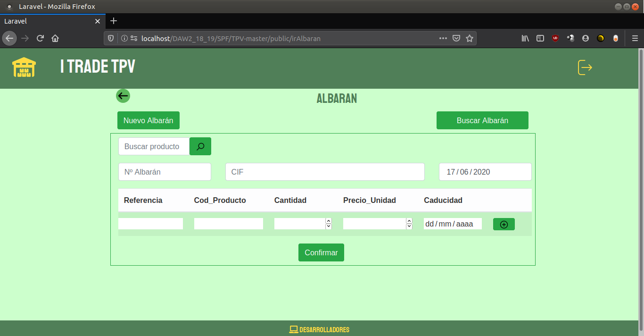Open the Firefox hamburger menu
This screenshot has height=336, width=644.
tap(635, 38)
